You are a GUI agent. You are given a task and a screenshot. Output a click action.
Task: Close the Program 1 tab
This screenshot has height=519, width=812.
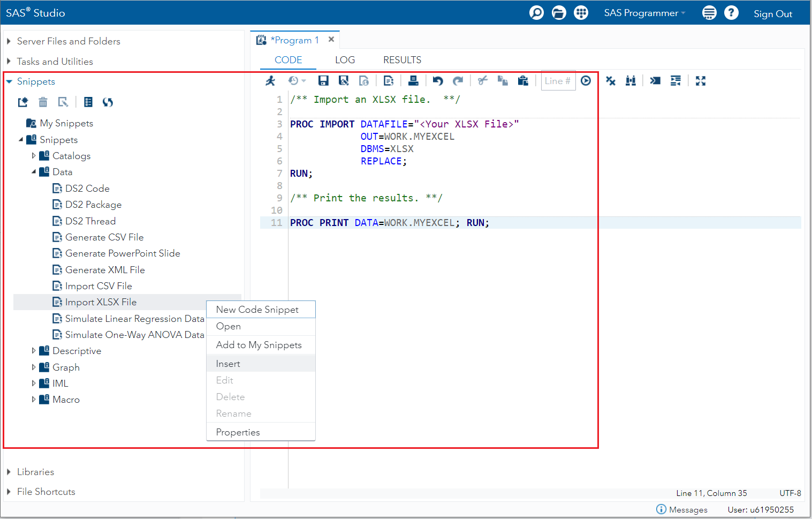pyautogui.click(x=331, y=39)
